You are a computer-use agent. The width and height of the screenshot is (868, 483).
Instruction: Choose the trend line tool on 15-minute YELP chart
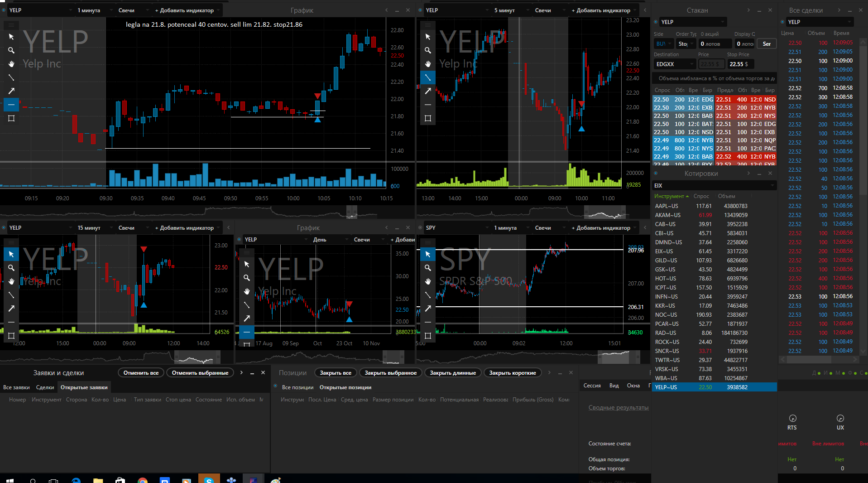pos(11,295)
